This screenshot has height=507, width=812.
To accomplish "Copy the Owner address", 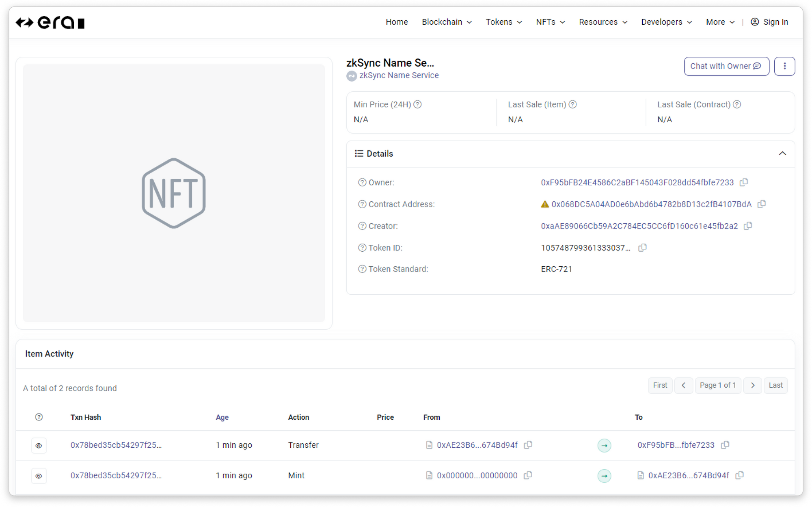I will click(x=743, y=182).
